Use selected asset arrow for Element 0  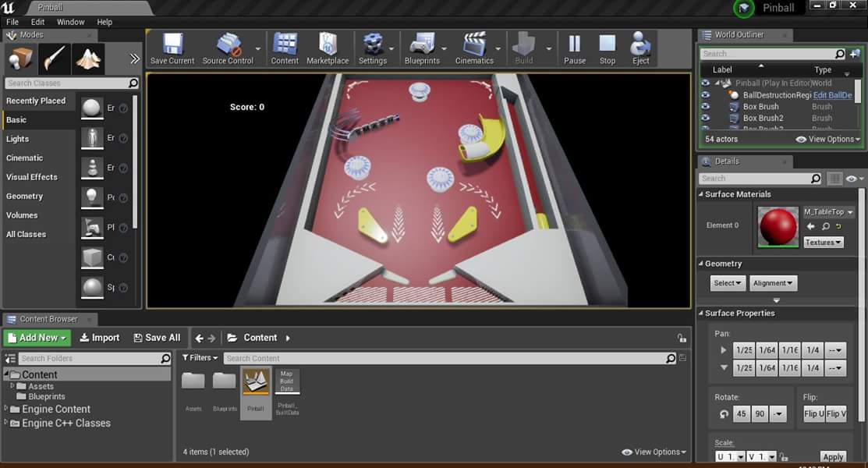(810, 226)
